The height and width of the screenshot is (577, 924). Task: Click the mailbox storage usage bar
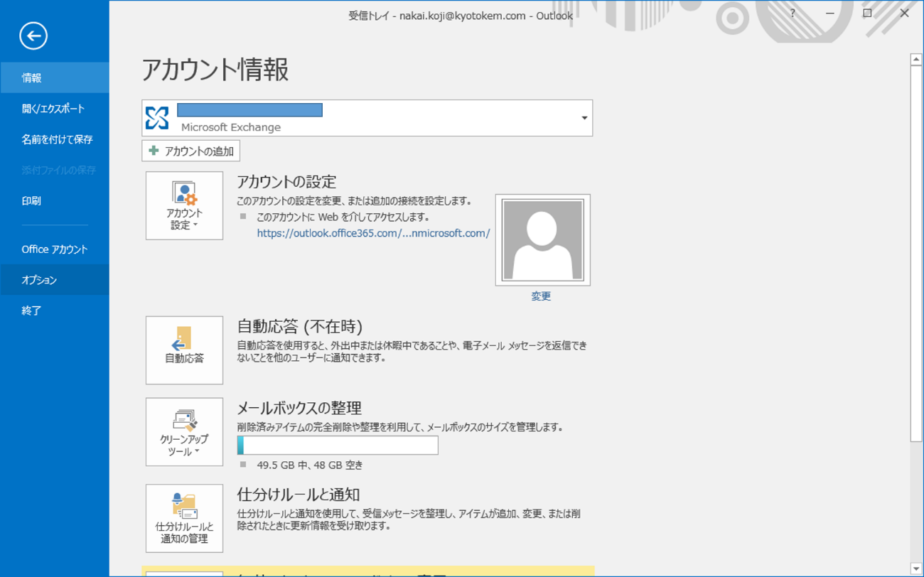pos(338,446)
